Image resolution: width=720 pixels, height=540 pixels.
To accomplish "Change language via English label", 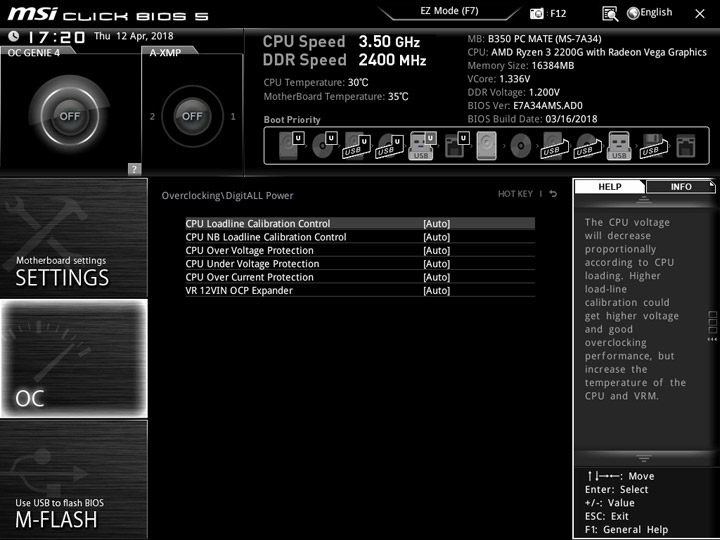I will [656, 12].
